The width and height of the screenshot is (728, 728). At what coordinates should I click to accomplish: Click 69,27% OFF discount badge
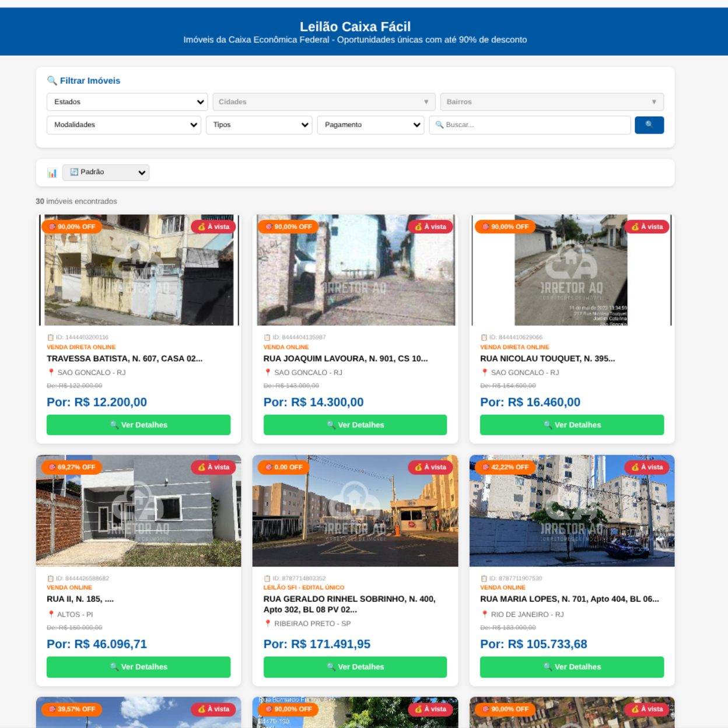(72, 467)
